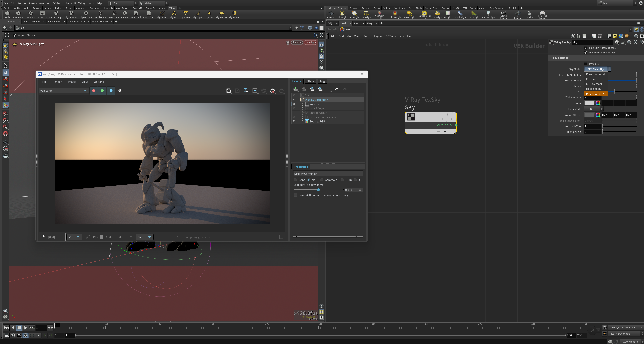Click the V-Ray SunLight node icon

(15, 44)
